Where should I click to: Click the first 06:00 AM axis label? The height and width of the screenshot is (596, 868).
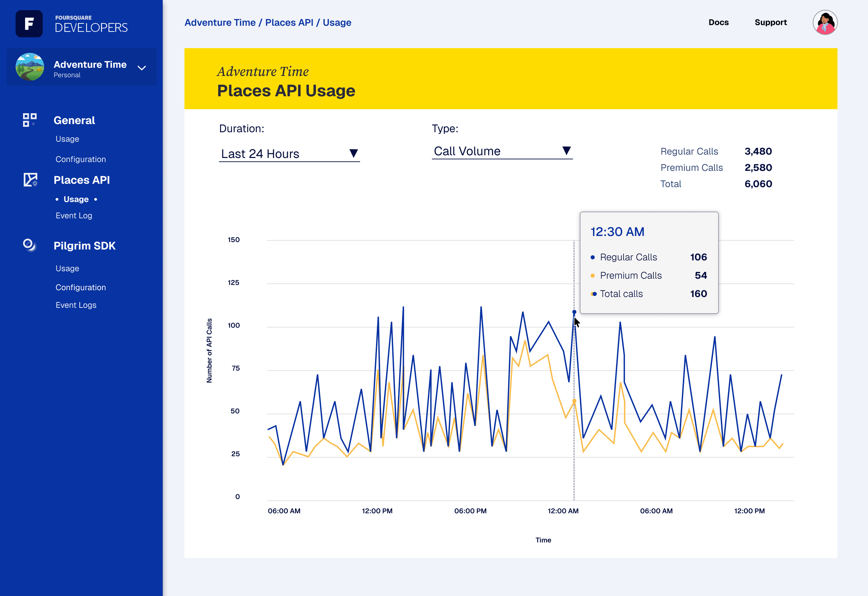(284, 511)
